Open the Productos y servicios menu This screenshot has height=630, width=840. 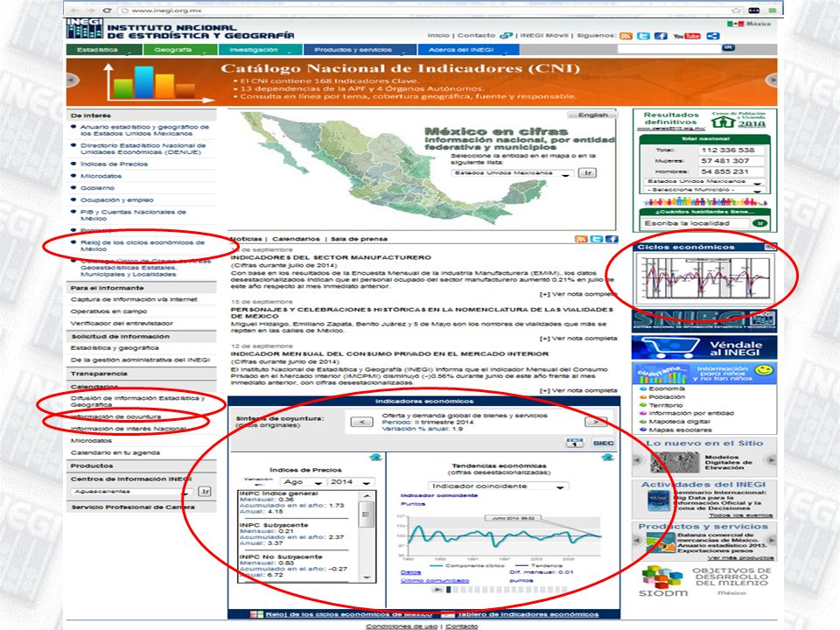pyautogui.click(x=360, y=50)
